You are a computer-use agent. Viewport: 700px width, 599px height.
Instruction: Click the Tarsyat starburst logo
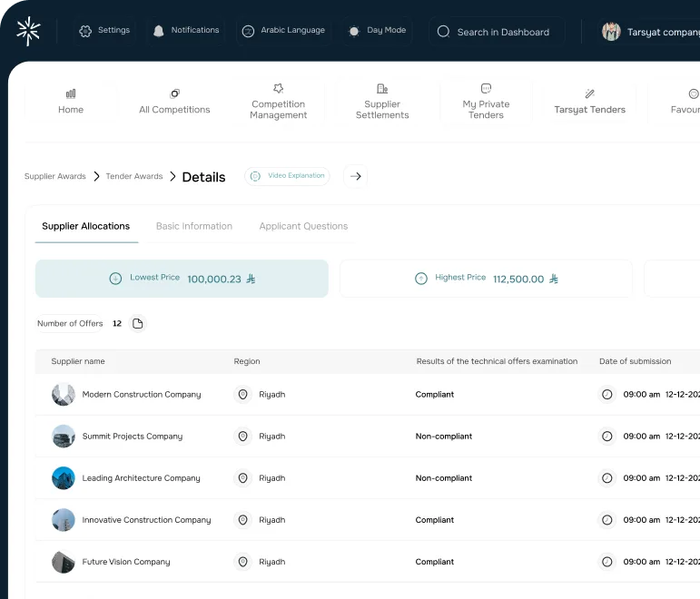[x=28, y=31]
